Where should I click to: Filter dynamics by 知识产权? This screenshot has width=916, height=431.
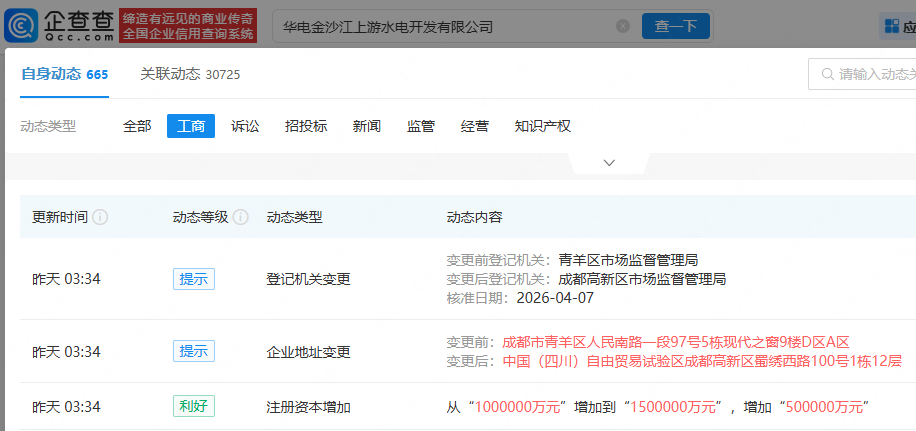pos(542,126)
